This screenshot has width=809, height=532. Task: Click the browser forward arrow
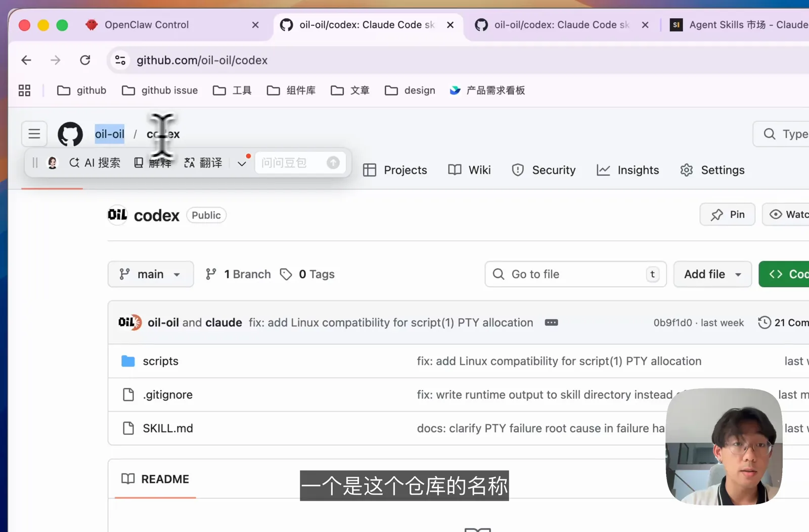pyautogui.click(x=56, y=60)
